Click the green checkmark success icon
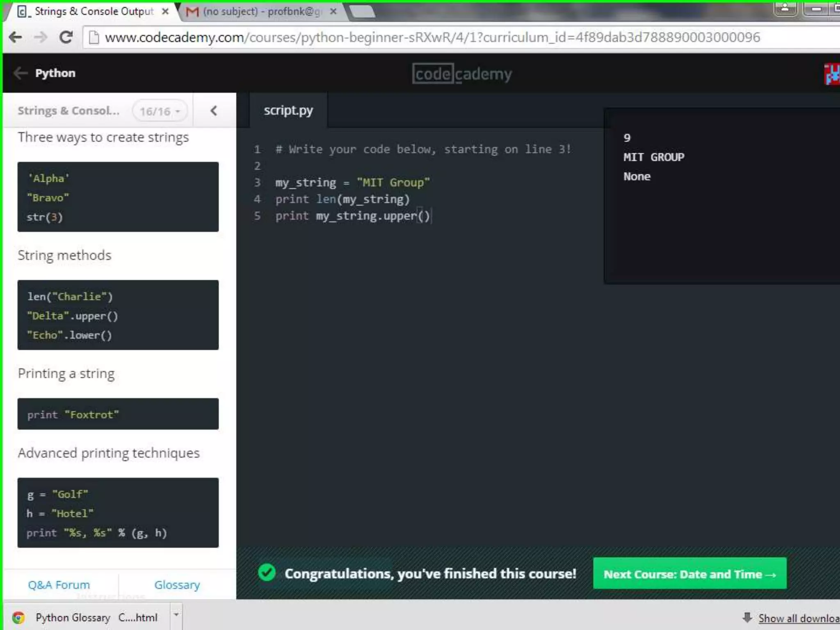This screenshot has height=630, width=840. coord(267,573)
